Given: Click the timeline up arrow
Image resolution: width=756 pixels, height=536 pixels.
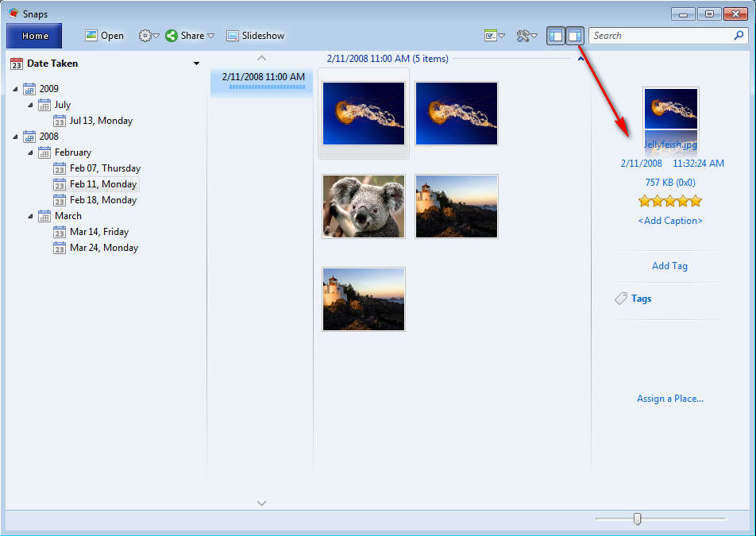Looking at the screenshot, I should tap(261, 58).
